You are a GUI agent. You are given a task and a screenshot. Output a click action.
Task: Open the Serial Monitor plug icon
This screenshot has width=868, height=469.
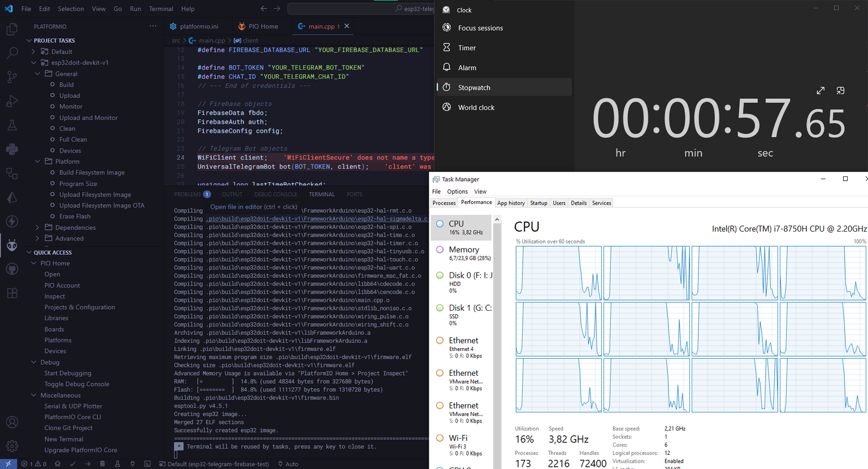pyautogui.click(x=132, y=464)
